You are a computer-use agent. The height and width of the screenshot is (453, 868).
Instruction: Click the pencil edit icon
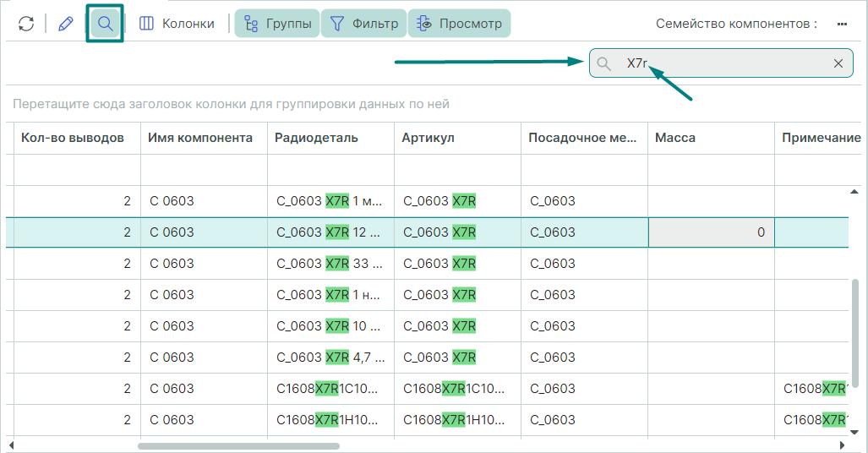[x=66, y=24]
